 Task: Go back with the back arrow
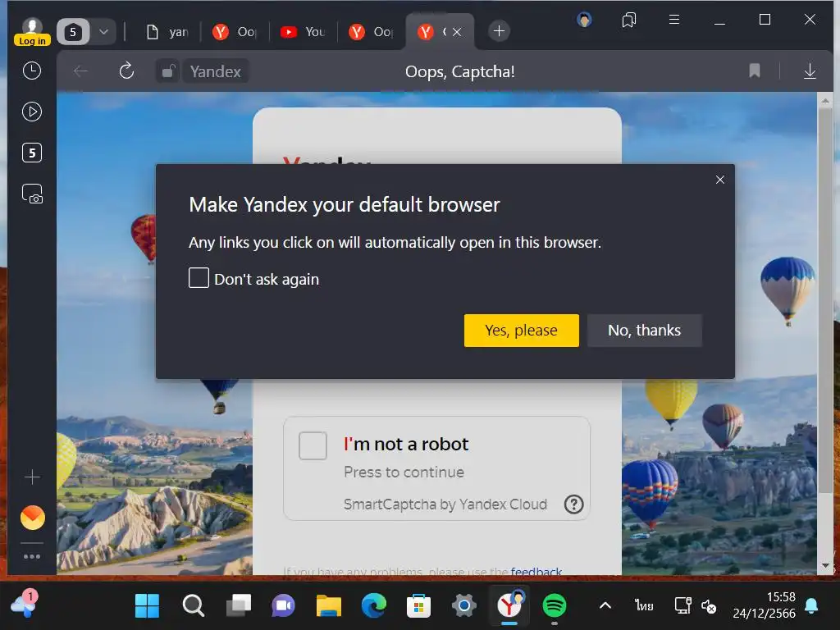pyautogui.click(x=81, y=71)
